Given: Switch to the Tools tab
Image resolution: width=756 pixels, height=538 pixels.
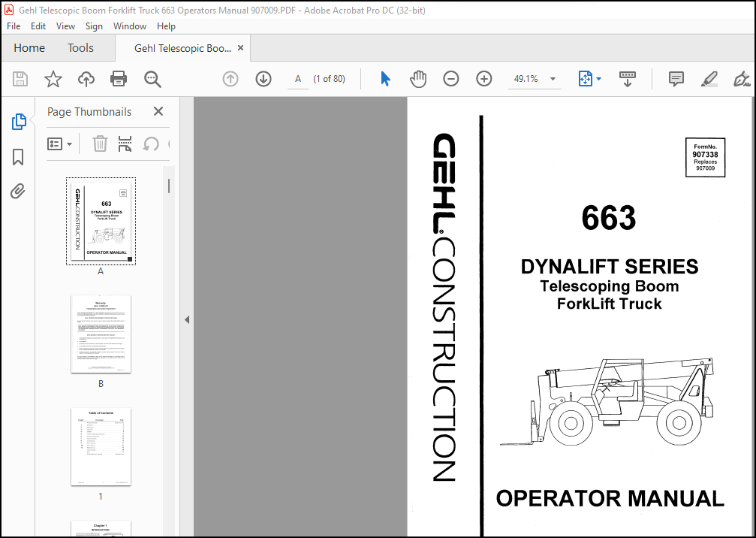Looking at the screenshot, I should tap(80, 48).
